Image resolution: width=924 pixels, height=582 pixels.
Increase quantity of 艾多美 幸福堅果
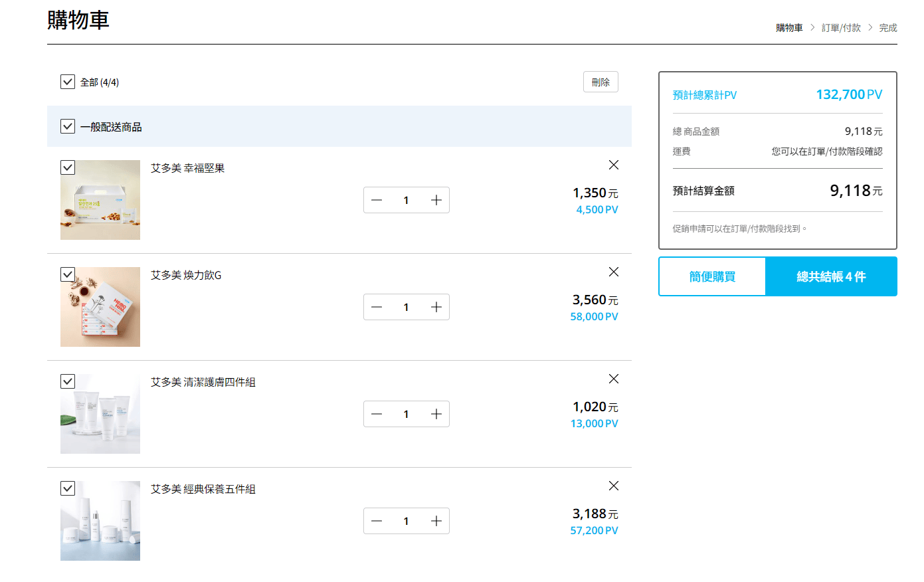436,200
